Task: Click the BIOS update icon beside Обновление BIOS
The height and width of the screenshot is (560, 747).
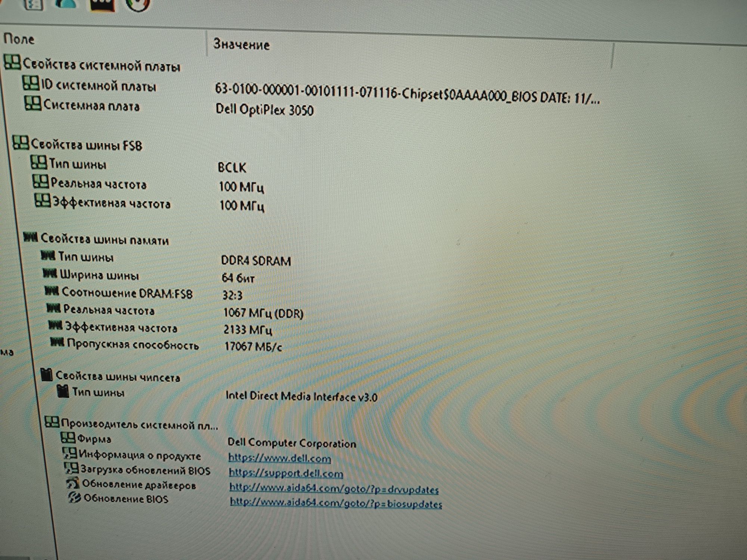Action: 75,497
